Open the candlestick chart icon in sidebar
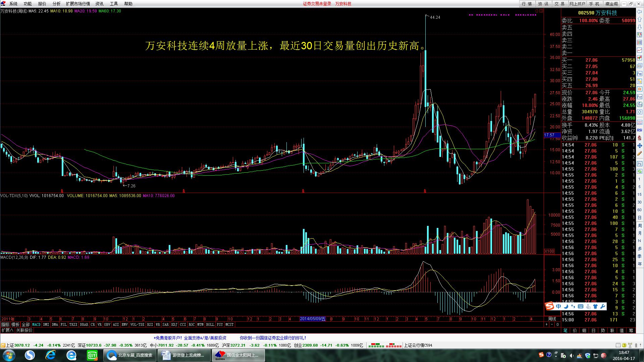The image size is (644, 362). click(x=640, y=57)
